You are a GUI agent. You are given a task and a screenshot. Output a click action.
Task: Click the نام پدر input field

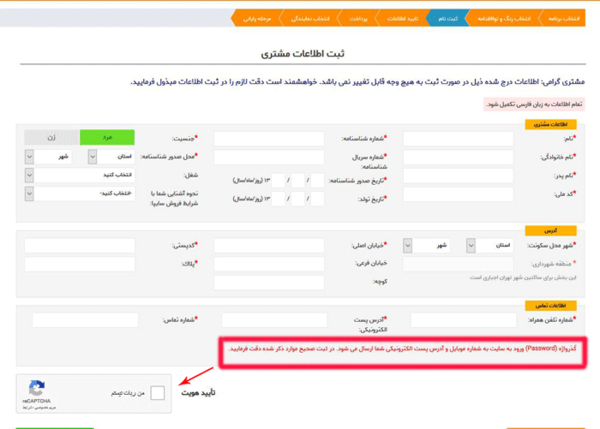pos(458,176)
